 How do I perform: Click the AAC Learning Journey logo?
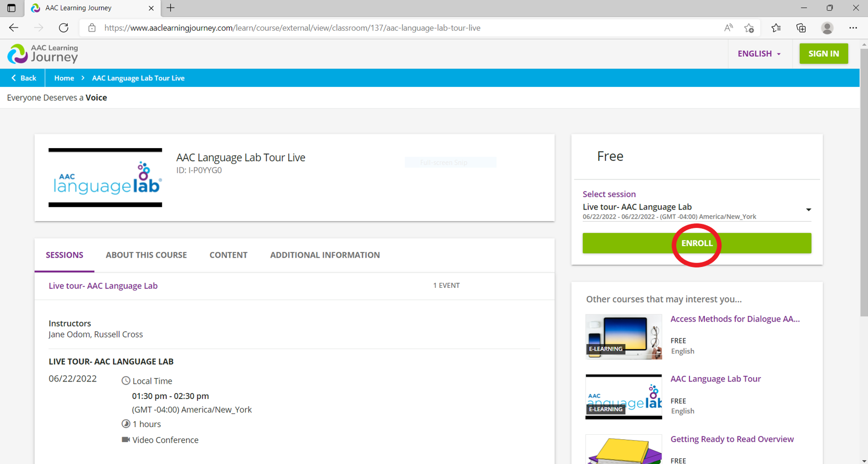(43, 54)
